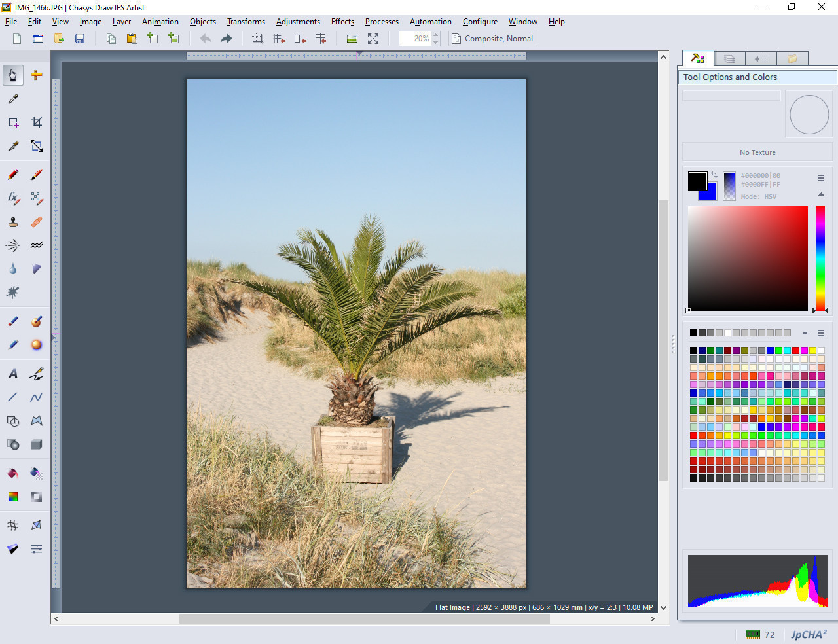This screenshot has height=644, width=838.
Task: Choose the Paintbrush tool
Action: click(37, 175)
